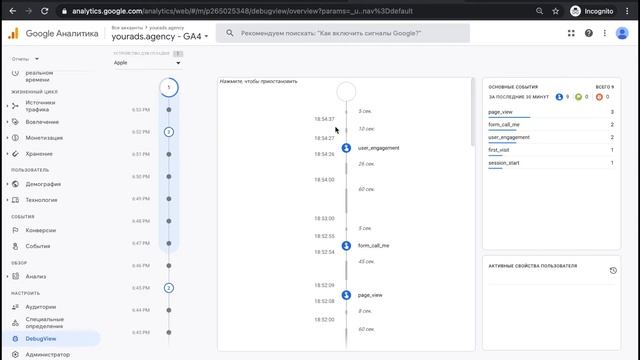Click the Демография globe icon
This screenshot has height=360, width=640.
(15, 184)
